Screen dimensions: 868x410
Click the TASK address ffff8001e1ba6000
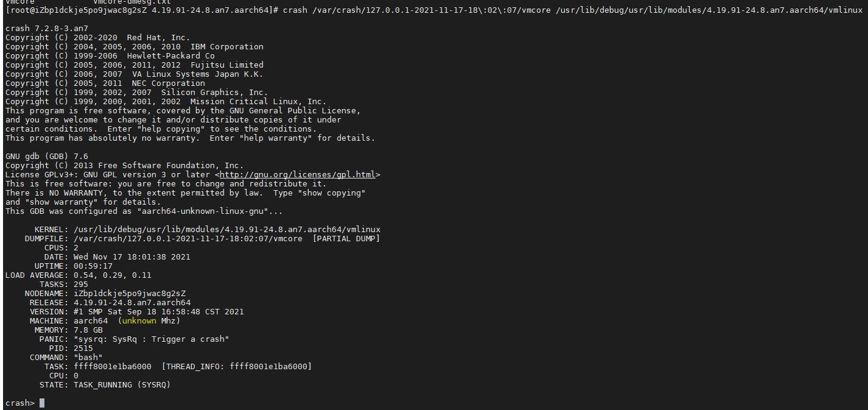click(x=112, y=367)
